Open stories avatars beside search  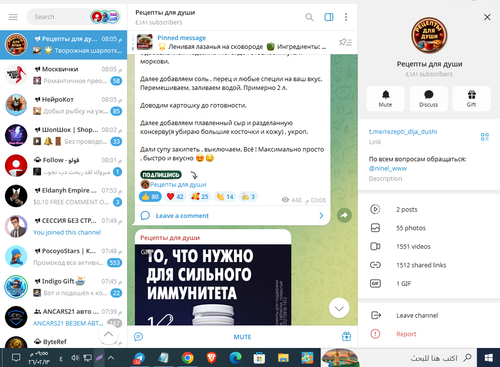[105, 17]
